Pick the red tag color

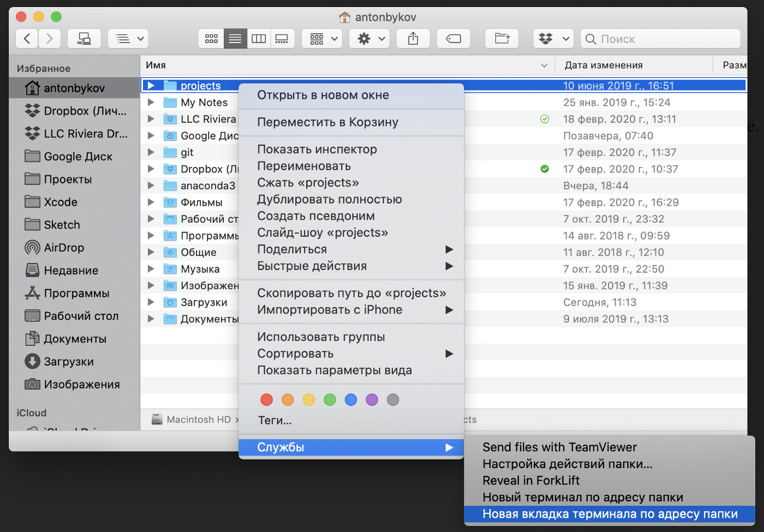point(267,400)
